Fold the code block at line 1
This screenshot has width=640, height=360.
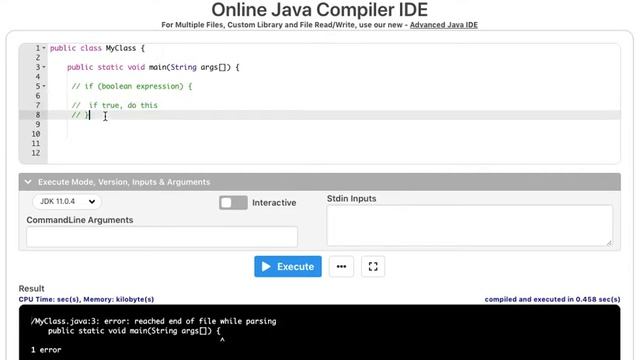[44, 48]
